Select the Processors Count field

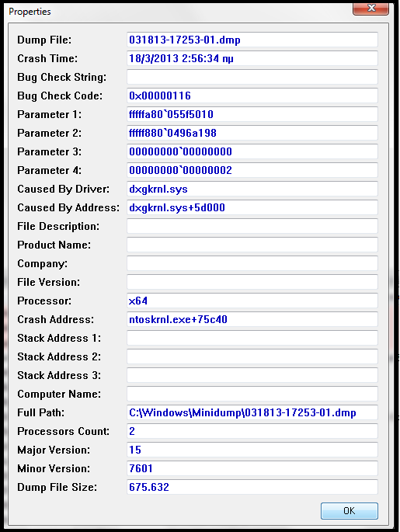252,431
